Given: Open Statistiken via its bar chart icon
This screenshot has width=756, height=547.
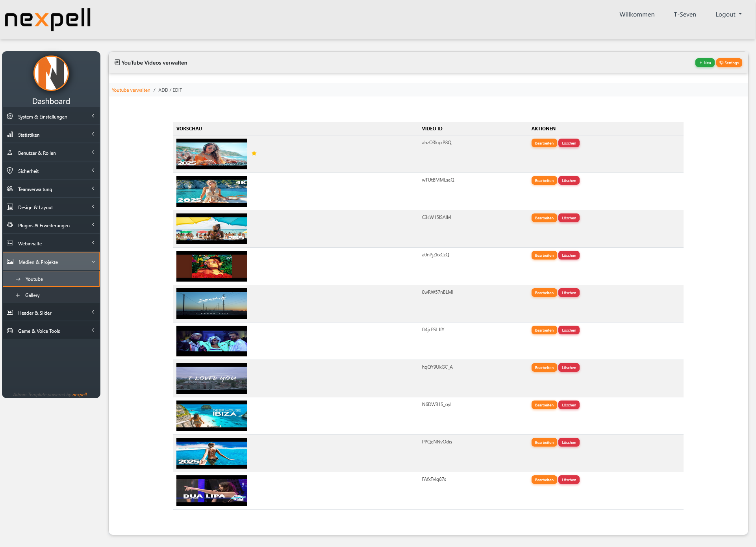Looking at the screenshot, I should click(x=9, y=134).
